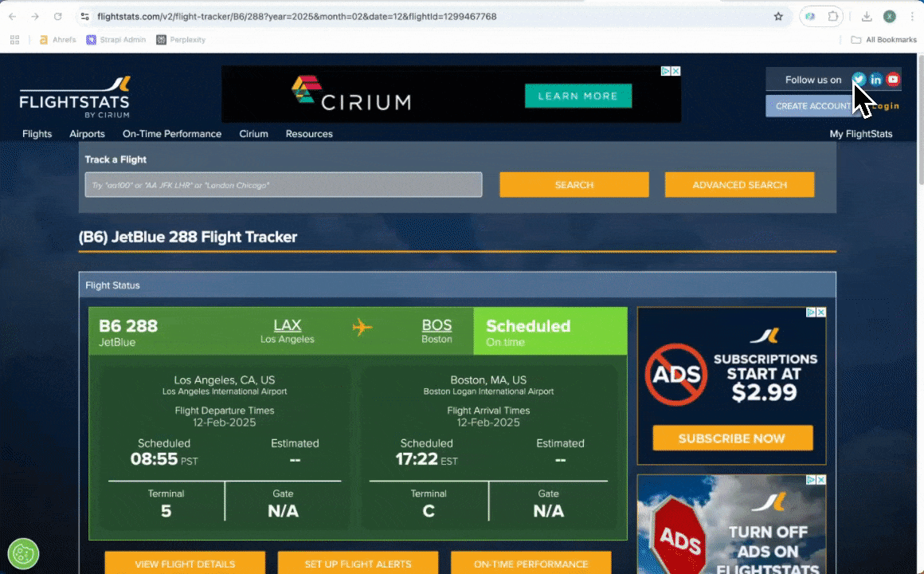Open the Resources menu

click(309, 134)
